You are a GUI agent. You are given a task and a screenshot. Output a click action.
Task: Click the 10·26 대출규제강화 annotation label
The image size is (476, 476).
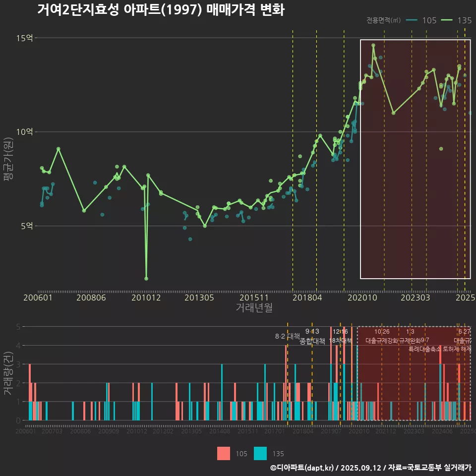click(x=382, y=336)
